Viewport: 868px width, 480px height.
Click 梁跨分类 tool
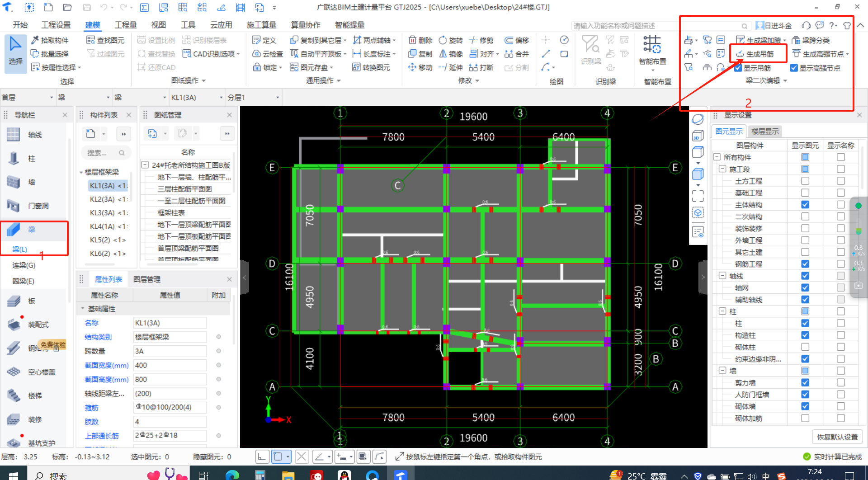click(811, 40)
